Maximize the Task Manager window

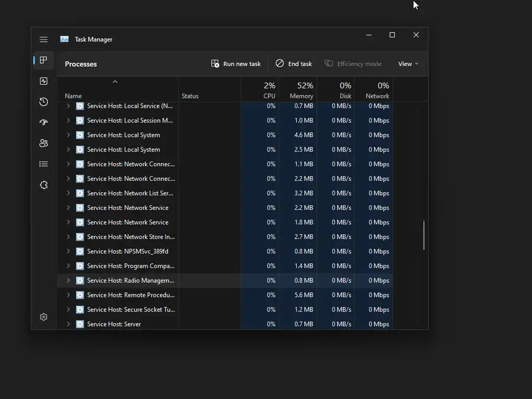(392, 35)
